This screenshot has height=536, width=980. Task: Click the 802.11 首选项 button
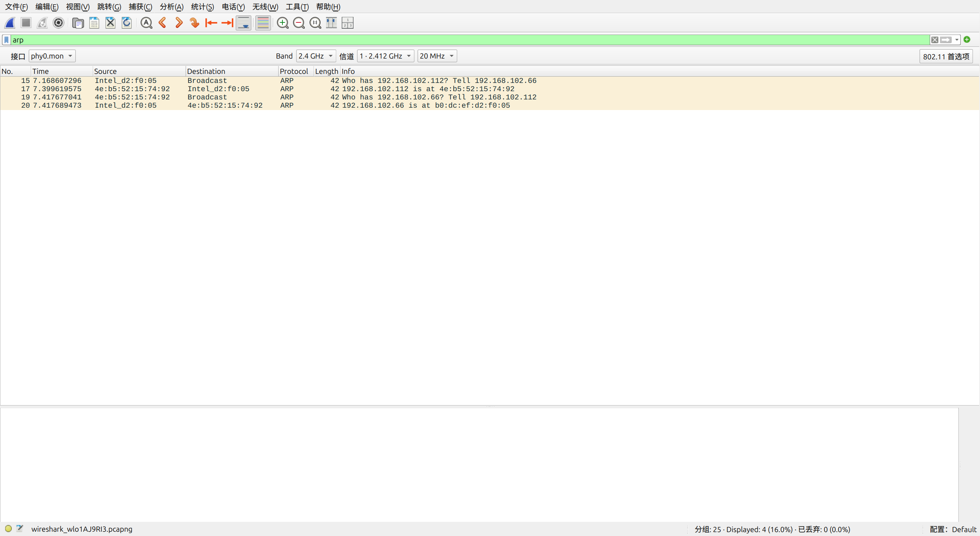tap(946, 57)
